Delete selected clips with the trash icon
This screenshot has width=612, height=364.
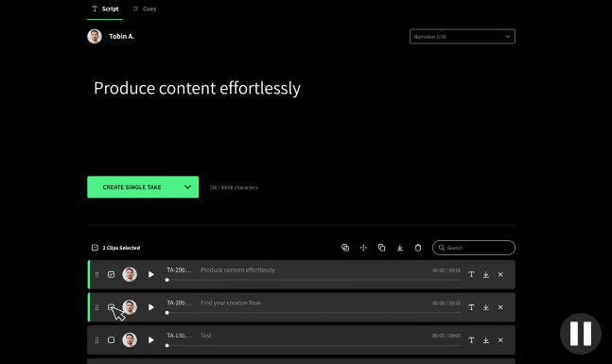(x=418, y=248)
